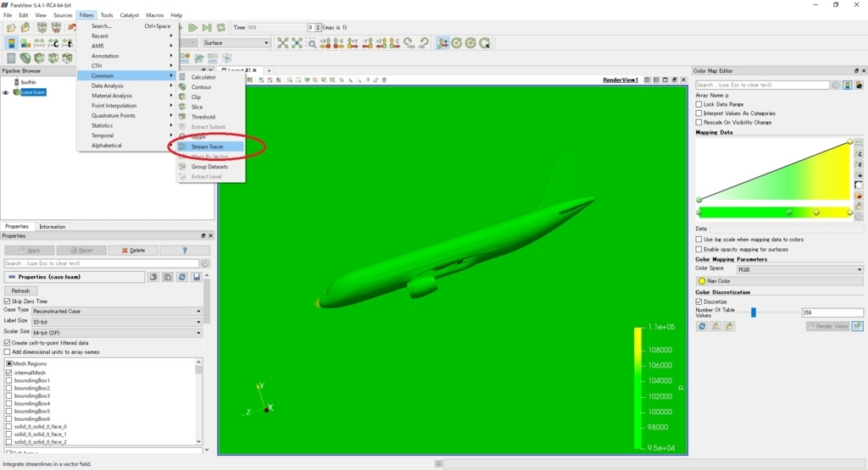
Task: Enable Add dimensional units to array names
Action: tap(7, 351)
